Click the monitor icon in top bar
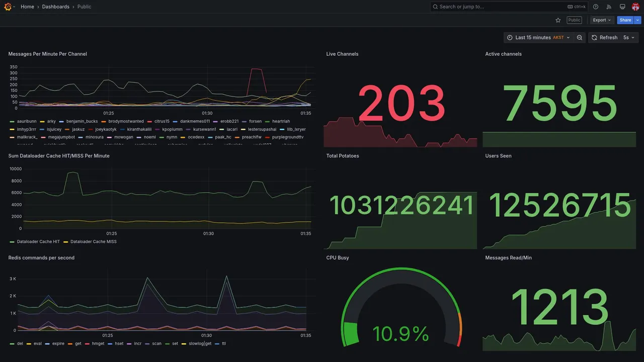This screenshot has width=644, height=362. point(622,7)
